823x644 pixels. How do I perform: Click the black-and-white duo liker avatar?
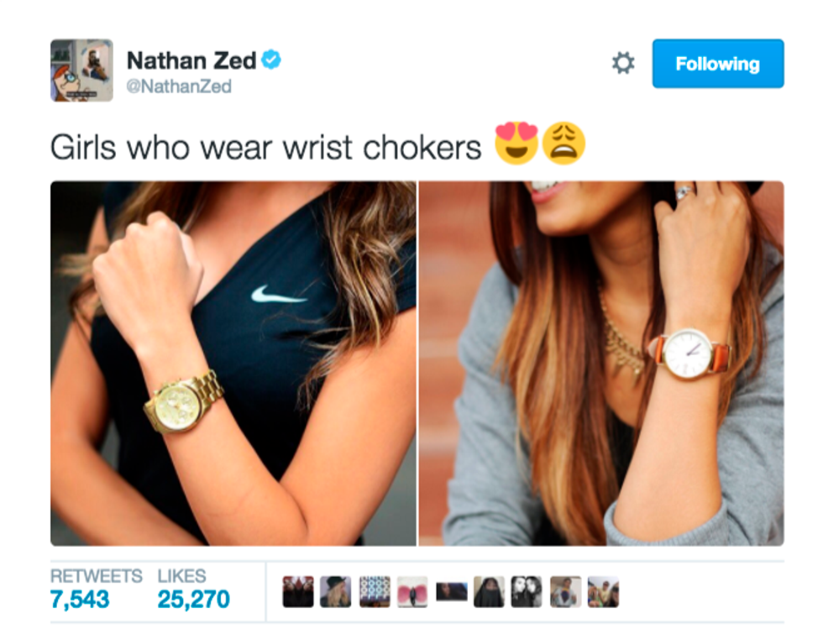[527, 592]
